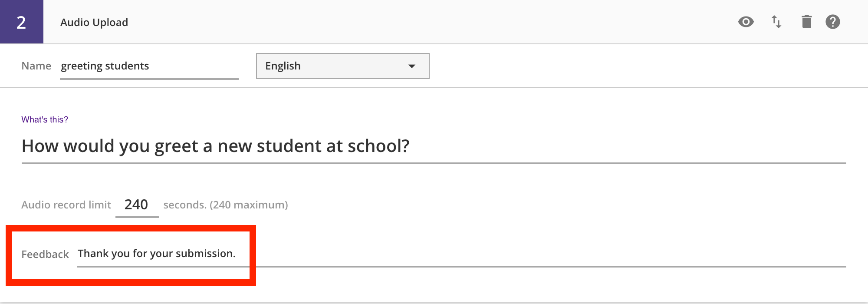Click the "Name" field label
The image size is (868, 304).
36,66
